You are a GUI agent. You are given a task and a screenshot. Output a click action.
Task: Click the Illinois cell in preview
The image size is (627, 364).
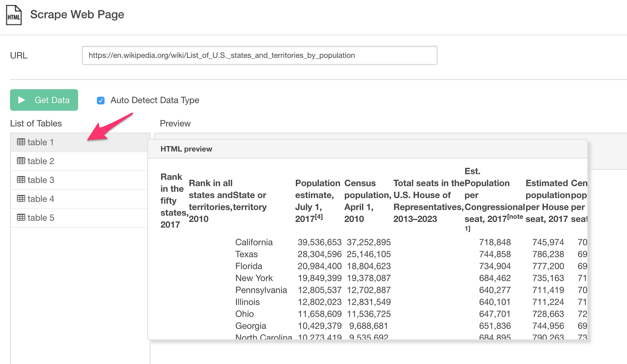coord(248,302)
